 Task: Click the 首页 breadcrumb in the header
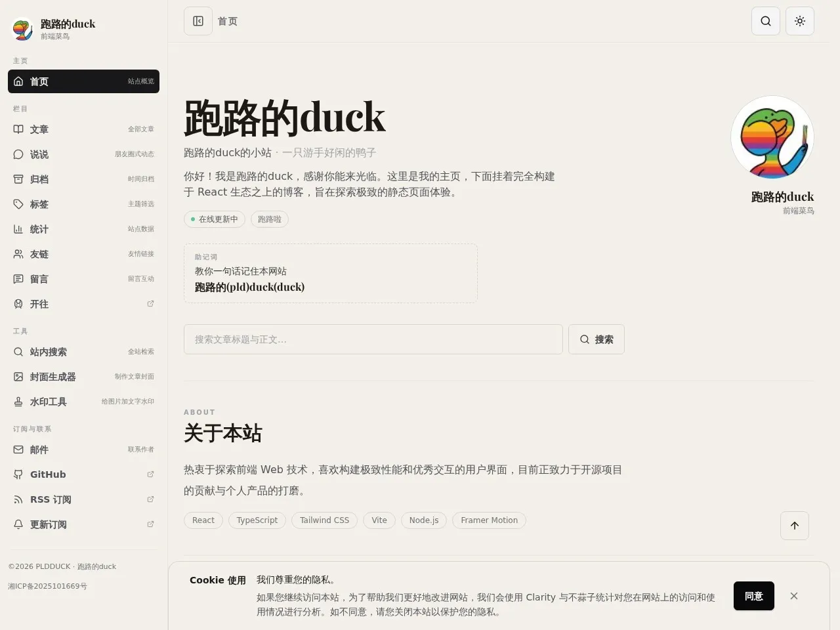[228, 21]
